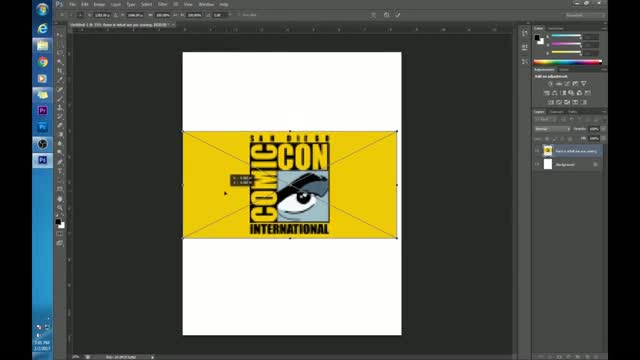Select the Clone Stamp tool

60,108
